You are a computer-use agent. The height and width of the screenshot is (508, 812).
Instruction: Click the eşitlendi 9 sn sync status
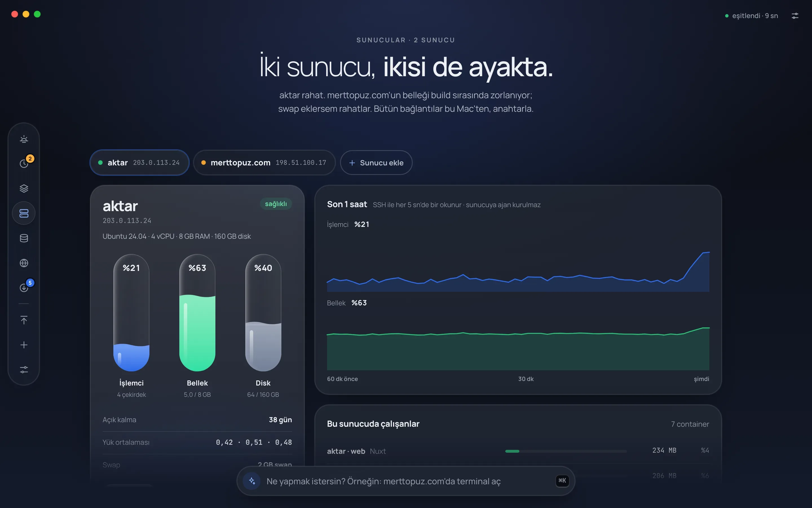click(751, 16)
